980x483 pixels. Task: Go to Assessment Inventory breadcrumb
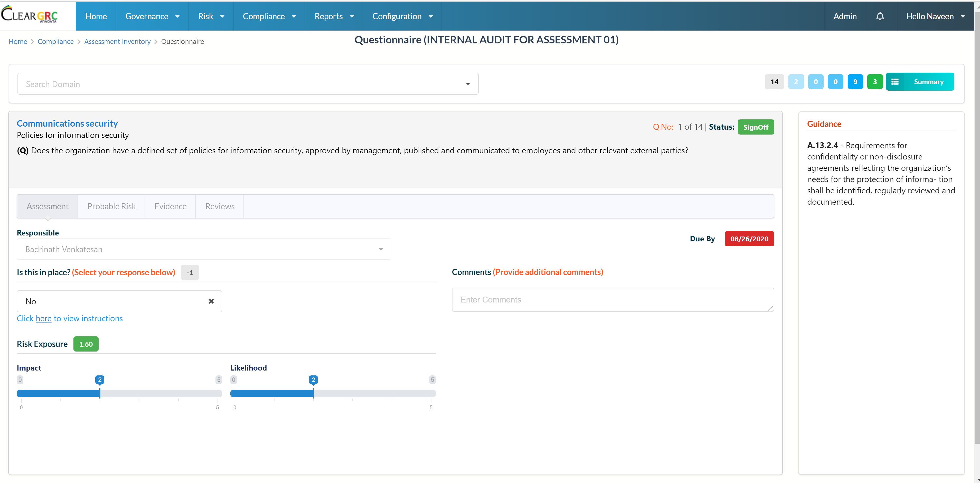coord(117,41)
